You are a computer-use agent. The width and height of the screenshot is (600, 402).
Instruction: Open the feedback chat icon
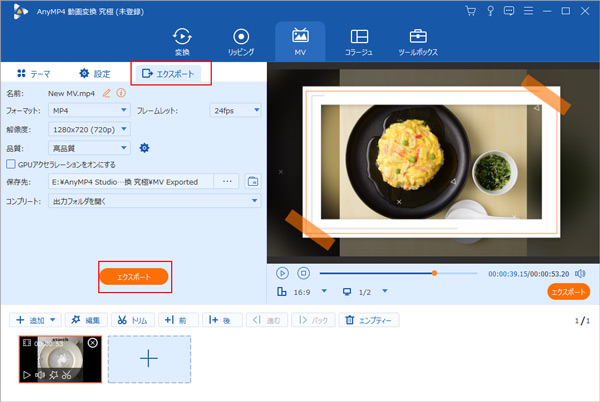[509, 11]
